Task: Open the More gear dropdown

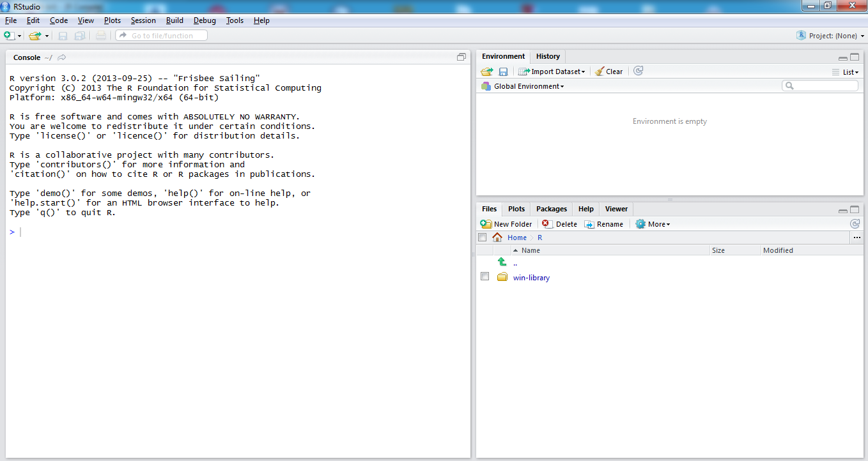Action: pos(653,224)
